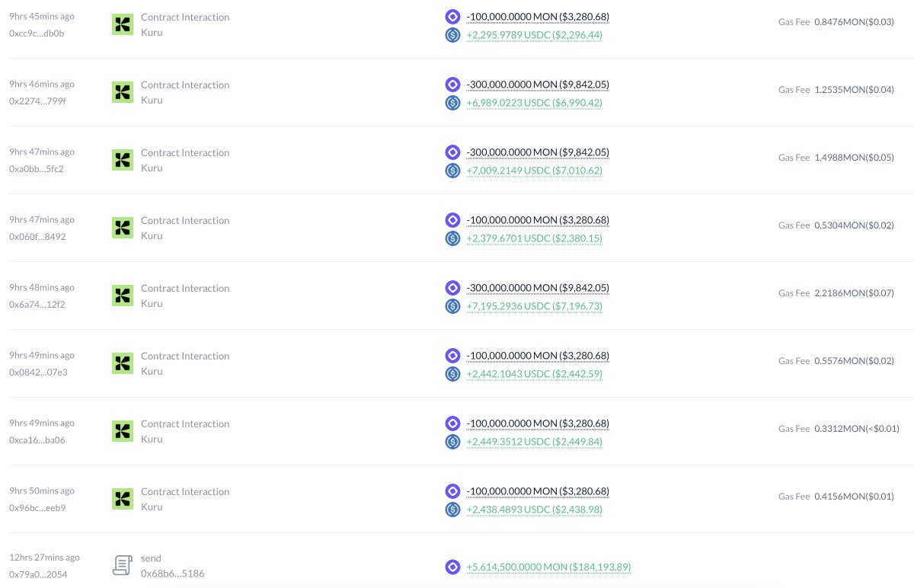The image size is (914, 588).
Task: Click the Kuru icon for transaction 0xcc9c…db0b
Action: click(x=122, y=24)
